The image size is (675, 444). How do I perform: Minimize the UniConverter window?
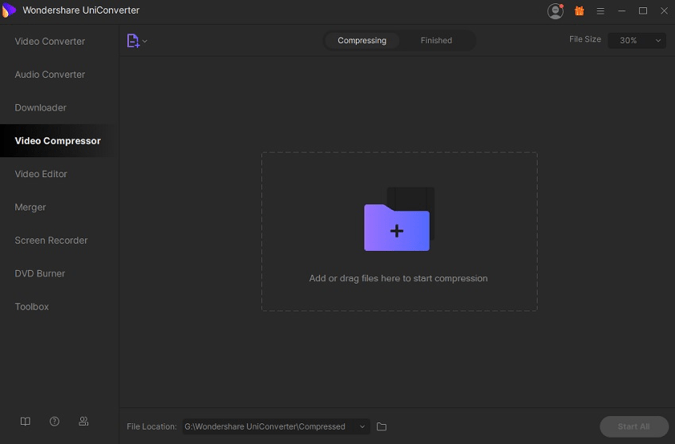pyautogui.click(x=622, y=11)
